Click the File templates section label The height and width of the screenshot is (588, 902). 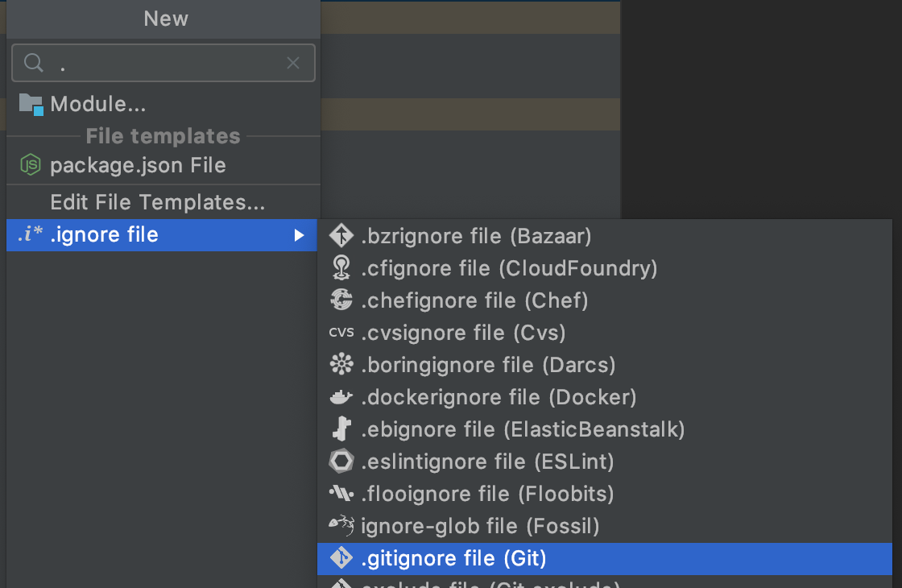tap(163, 136)
